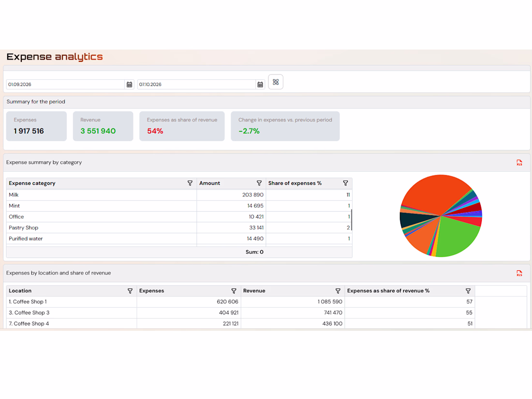532x399 pixels.
Task: Filter the Revenue column
Action: [338, 291]
